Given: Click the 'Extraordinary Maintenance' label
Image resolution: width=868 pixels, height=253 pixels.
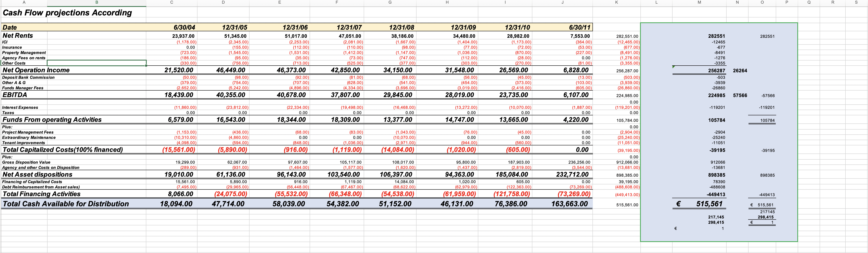Looking at the screenshot, I should pyautogui.click(x=29, y=137).
